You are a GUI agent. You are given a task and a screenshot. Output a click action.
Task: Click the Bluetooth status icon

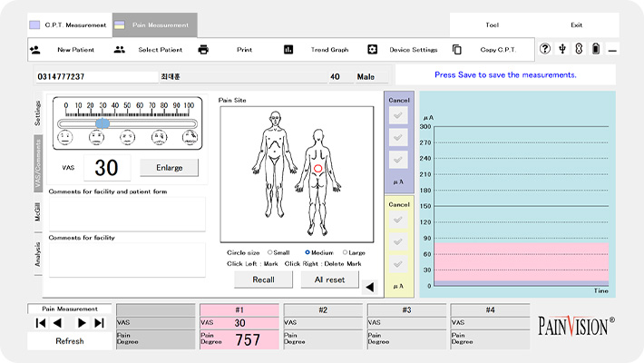point(579,49)
